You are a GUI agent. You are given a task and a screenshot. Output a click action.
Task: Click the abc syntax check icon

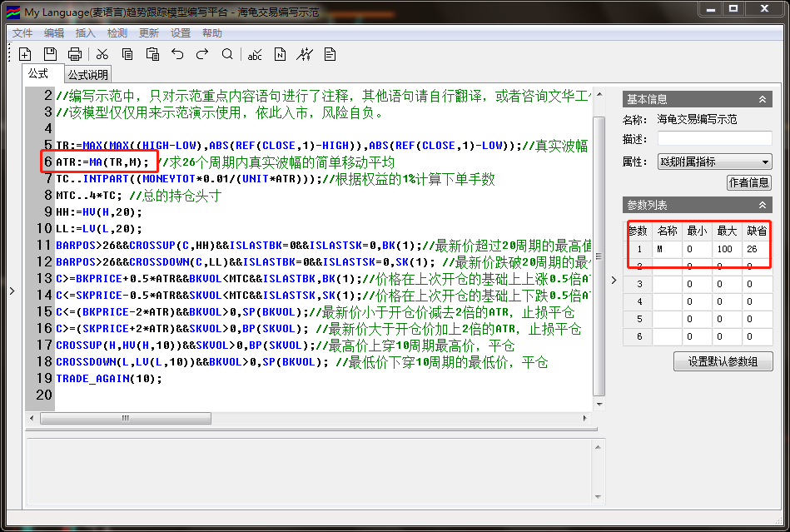click(x=255, y=54)
